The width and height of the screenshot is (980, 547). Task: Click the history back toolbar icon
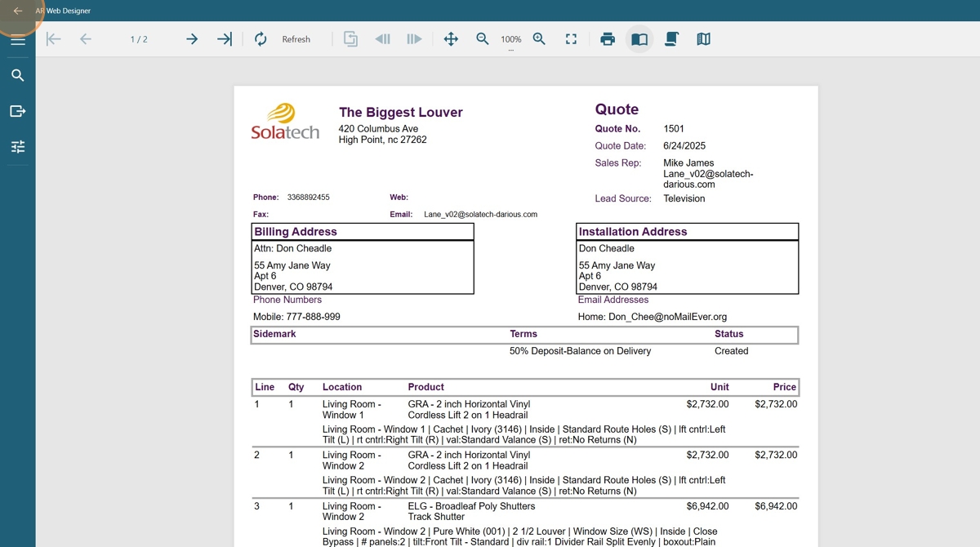(x=382, y=39)
